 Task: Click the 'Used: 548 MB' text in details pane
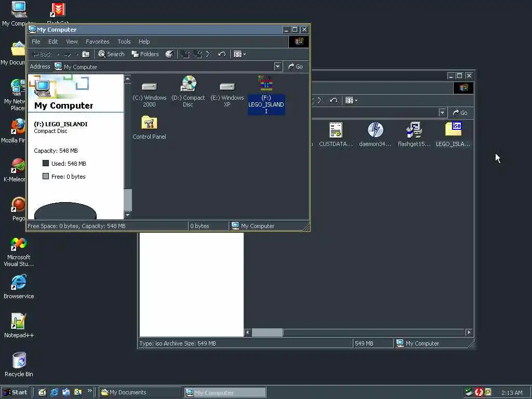coord(69,164)
